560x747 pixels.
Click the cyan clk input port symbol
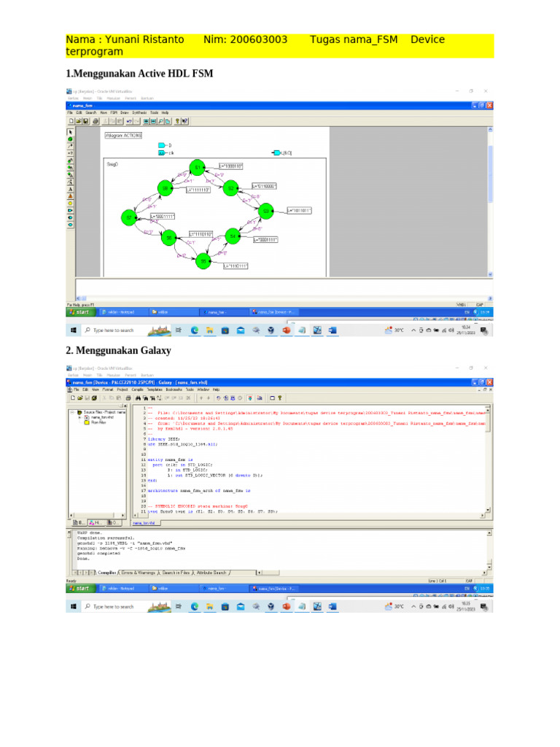(x=161, y=153)
